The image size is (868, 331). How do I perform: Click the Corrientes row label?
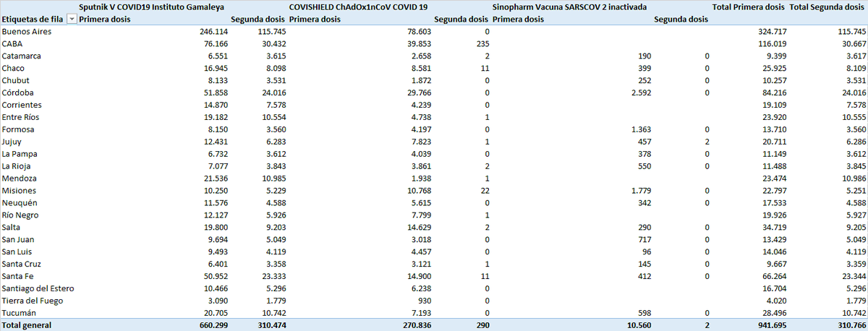click(21, 106)
